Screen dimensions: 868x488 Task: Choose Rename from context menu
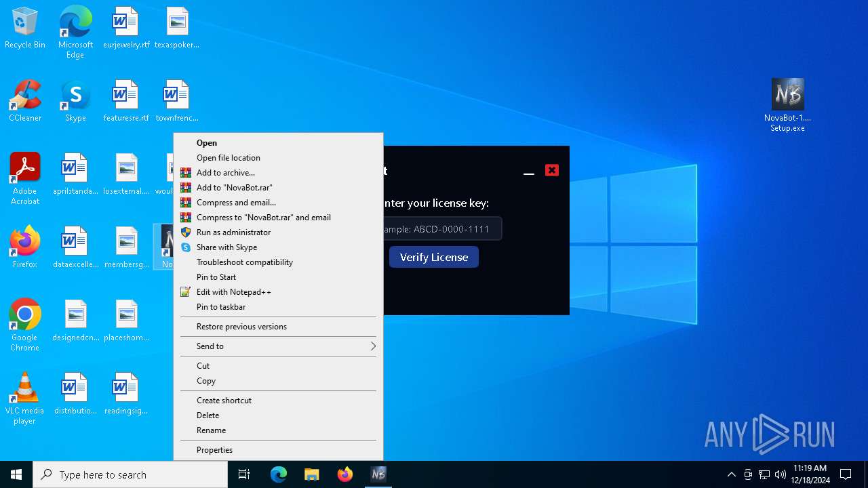click(x=278, y=430)
